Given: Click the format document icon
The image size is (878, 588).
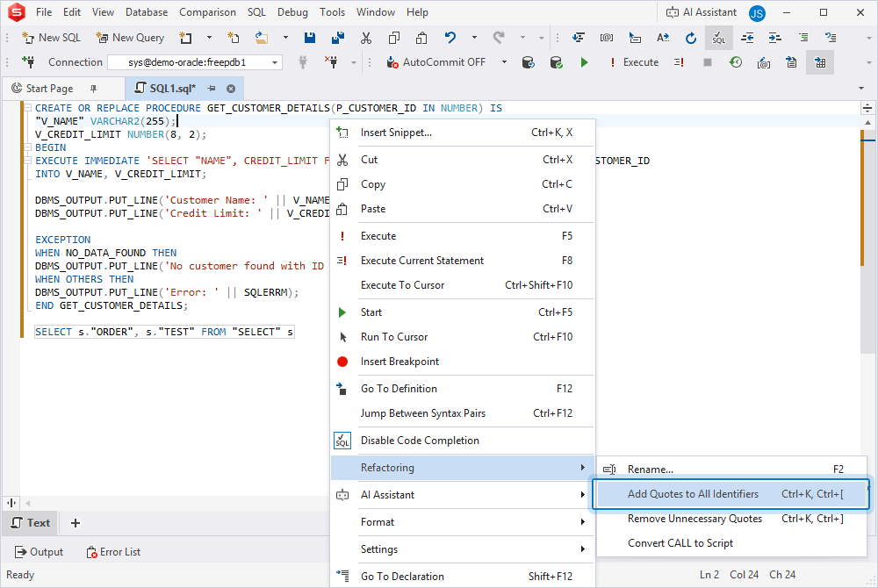Looking at the screenshot, I should pyautogui.click(x=578, y=38).
